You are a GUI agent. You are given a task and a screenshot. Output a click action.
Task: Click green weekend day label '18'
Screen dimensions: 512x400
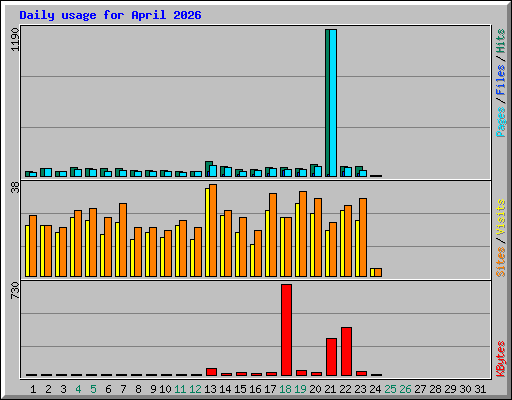click(285, 389)
